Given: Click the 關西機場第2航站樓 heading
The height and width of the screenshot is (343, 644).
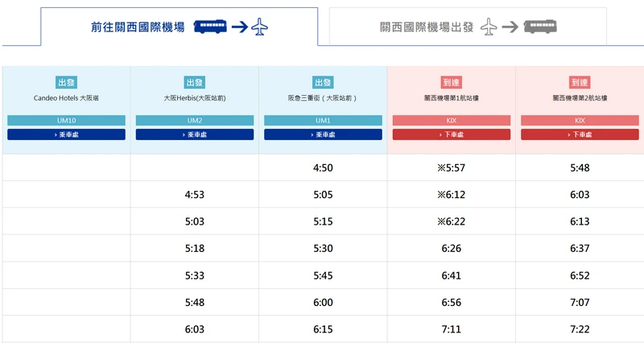Looking at the screenshot, I should pos(580,98).
